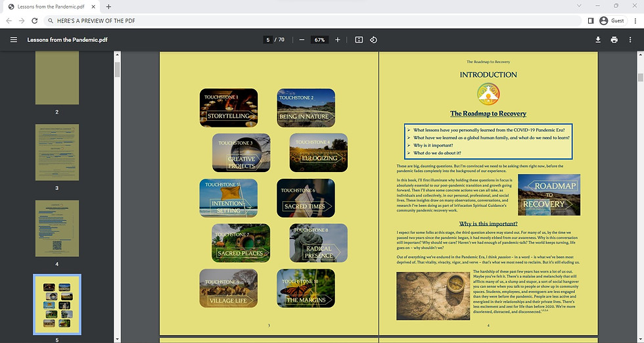Open page 4 thumbnail
The width and height of the screenshot is (644, 343).
[57, 229]
